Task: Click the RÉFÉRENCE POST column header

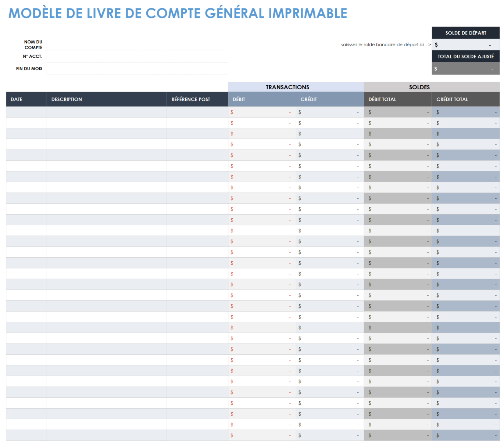Action: (197, 99)
